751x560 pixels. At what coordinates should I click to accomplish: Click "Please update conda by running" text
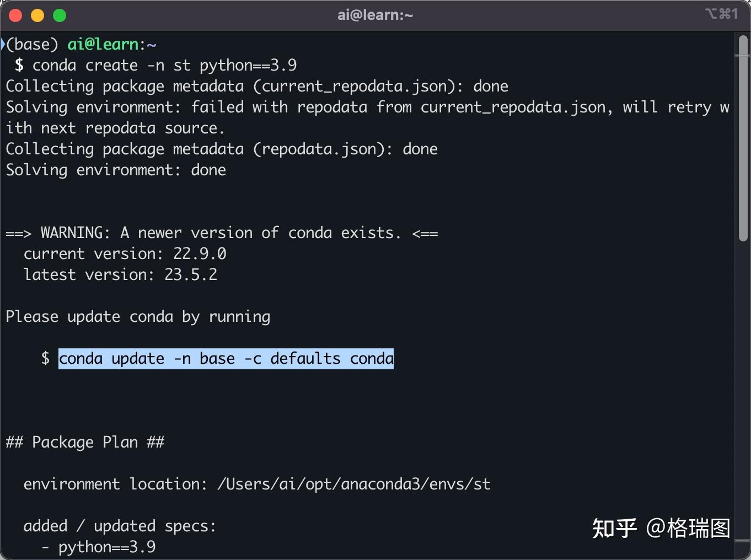(x=138, y=317)
